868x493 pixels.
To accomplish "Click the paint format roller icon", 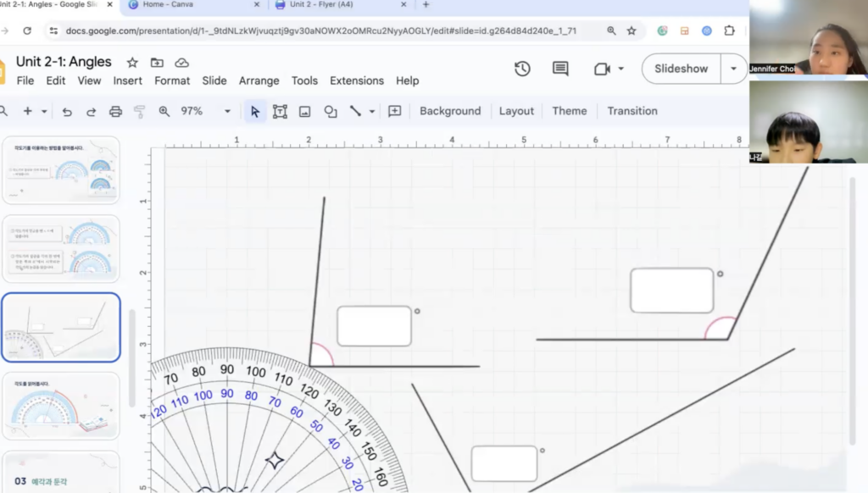I will point(140,112).
